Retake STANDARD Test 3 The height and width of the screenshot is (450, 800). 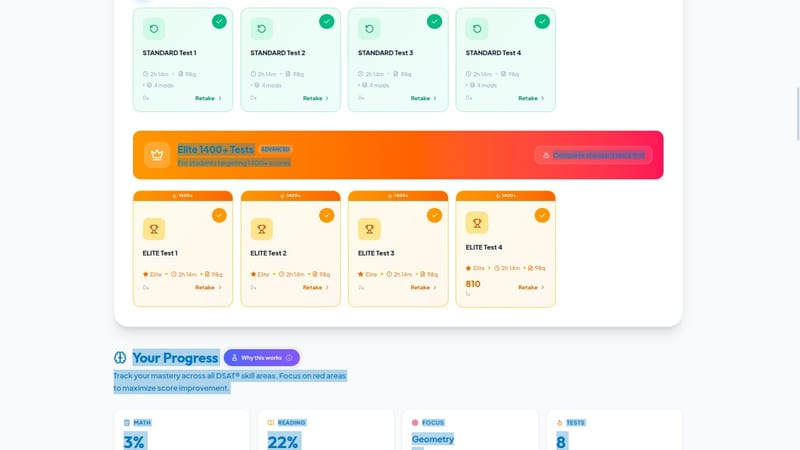pyautogui.click(x=423, y=98)
